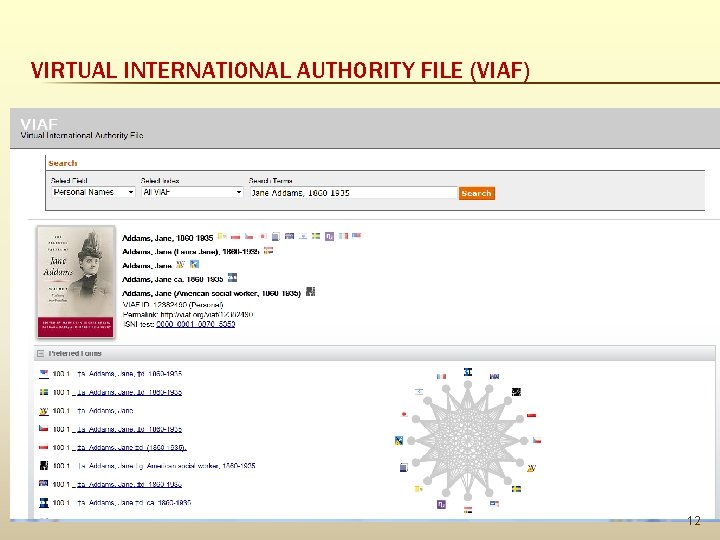Click the Czech flag beside the top heading
Viewport: 720px width, 540px height.
(249, 236)
